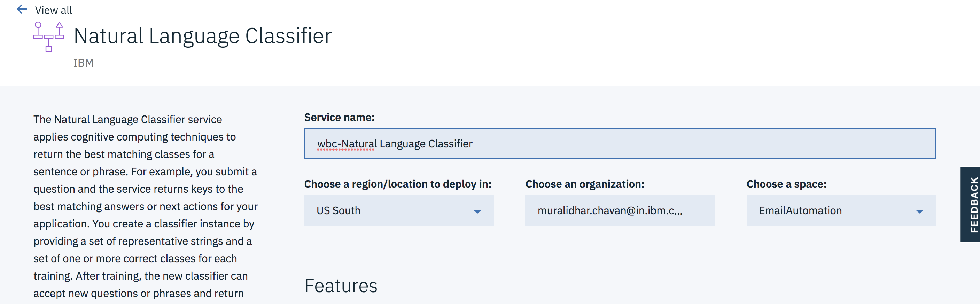Click the Natural Language Classifier page title

pyautogui.click(x=202, y=36)
